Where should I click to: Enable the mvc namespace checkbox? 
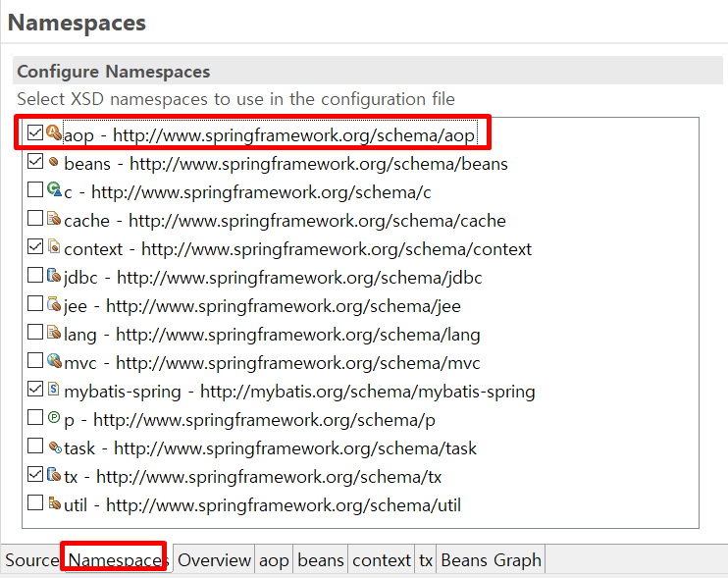click(35, 360)
